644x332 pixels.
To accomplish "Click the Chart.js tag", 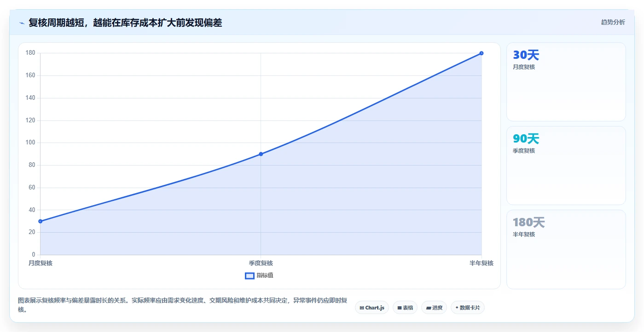I will coord(372,308).
